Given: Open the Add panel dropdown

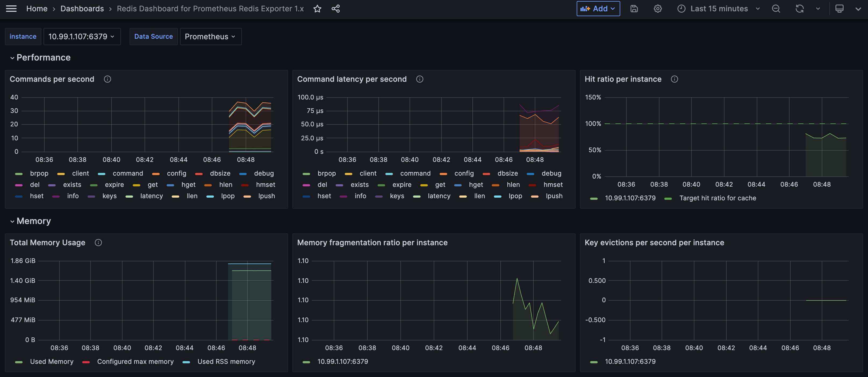Looking at the screenshot, I should [598, 9].
